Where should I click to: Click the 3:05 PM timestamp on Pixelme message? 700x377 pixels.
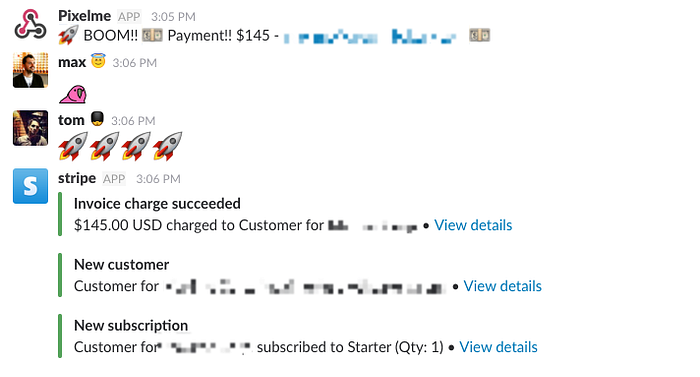(173, 17)
